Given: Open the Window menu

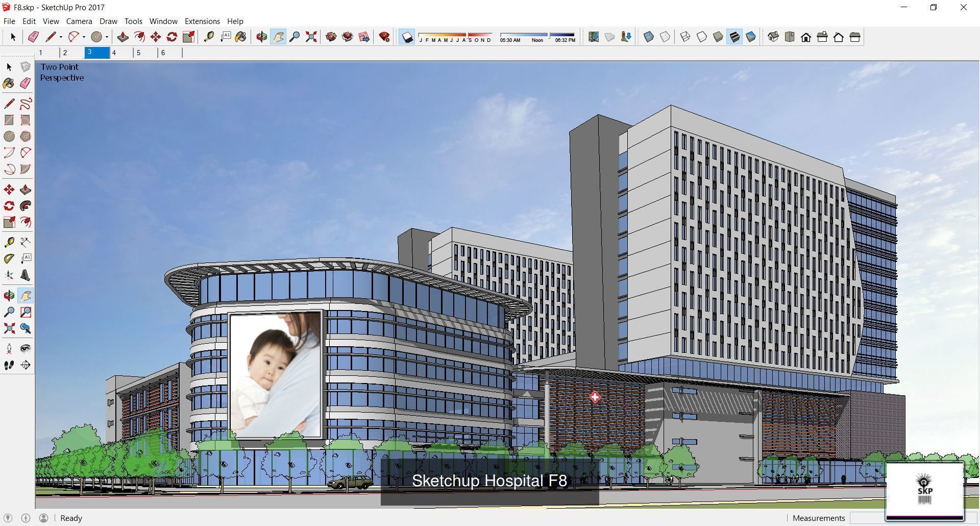Looking at the screenshot, I should click(x=163, y=21).
